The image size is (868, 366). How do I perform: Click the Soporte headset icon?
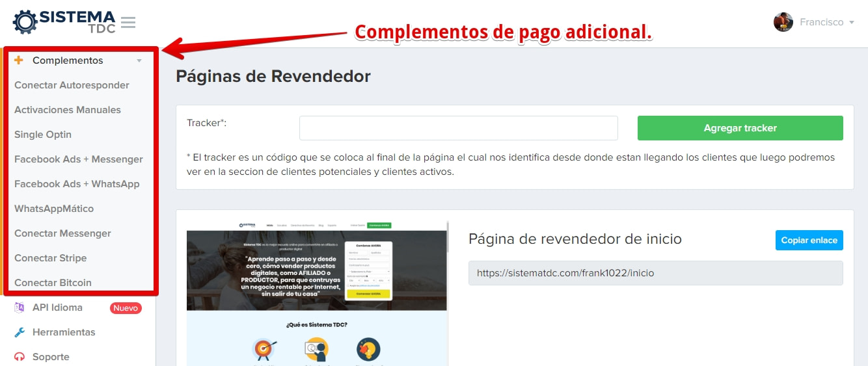point(20,357)
